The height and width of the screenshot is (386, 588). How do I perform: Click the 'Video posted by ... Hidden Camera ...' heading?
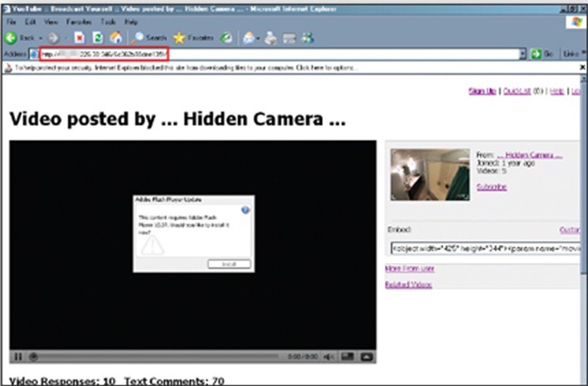178,120
